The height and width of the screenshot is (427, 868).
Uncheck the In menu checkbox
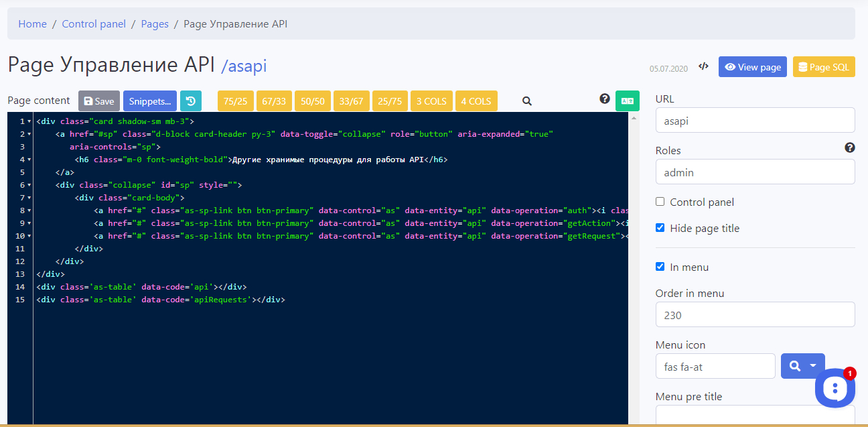click(x=660, y=267)
